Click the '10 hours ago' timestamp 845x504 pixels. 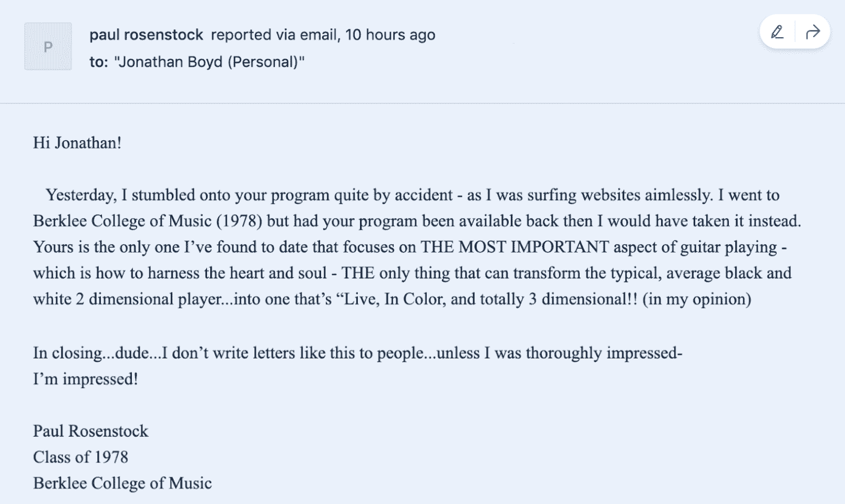coord(390,35)
